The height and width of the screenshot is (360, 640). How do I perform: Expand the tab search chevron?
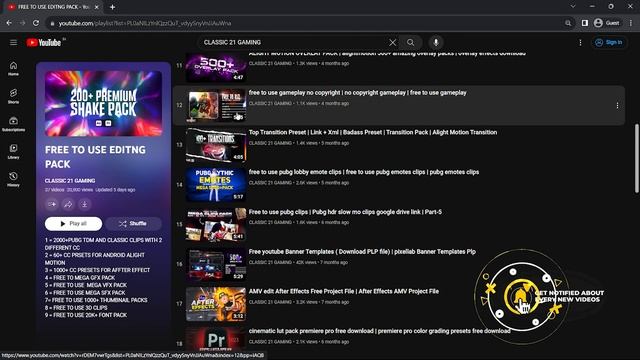[573, 7]
